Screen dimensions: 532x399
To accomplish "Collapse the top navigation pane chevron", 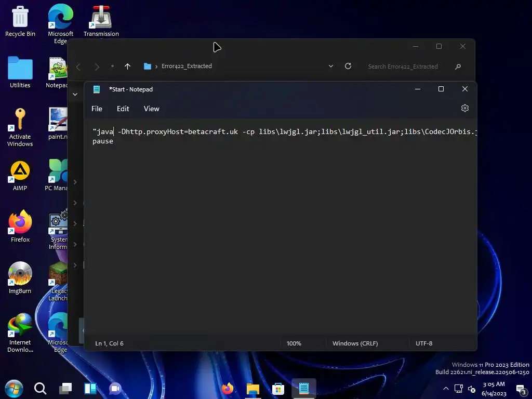I will (x=75, y=95).
